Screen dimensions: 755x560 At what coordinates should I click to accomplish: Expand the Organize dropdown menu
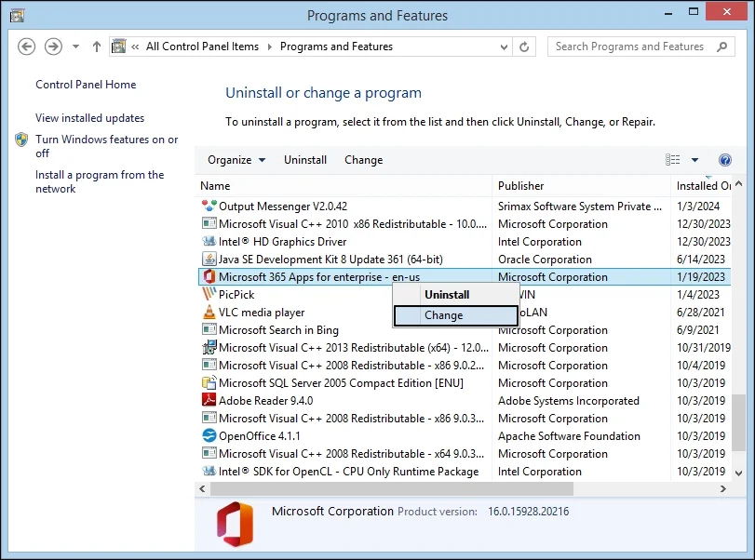[x=236, y=160]
